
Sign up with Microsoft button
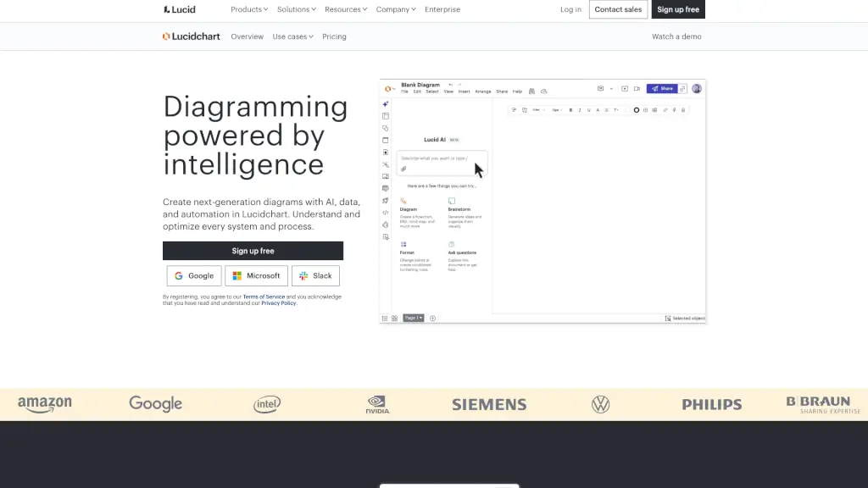(256, 275)
